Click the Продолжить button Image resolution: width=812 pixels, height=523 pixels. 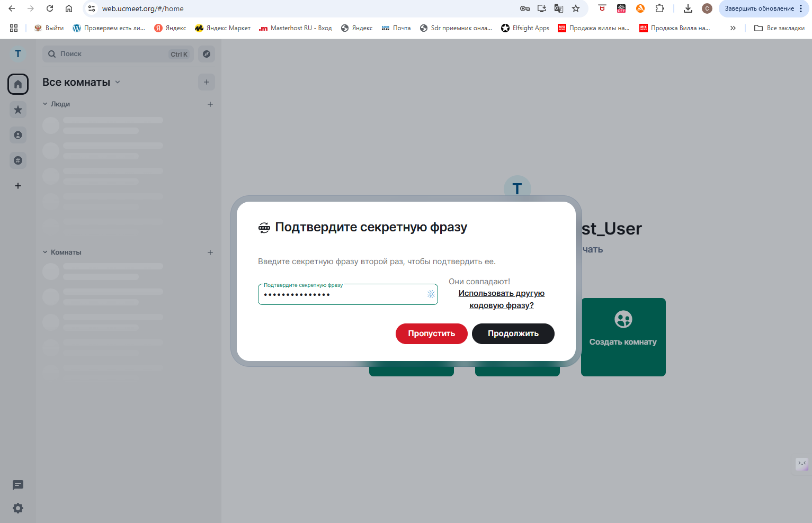(x=513, y=333)
